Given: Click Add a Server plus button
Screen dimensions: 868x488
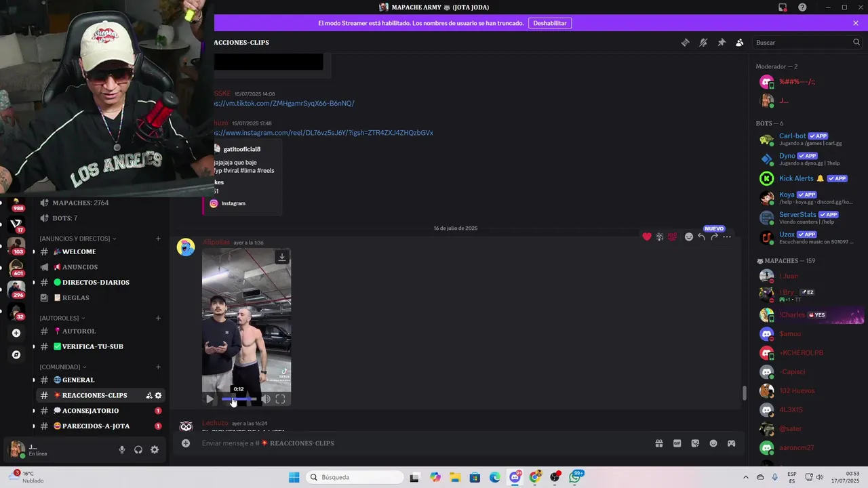Looking at the screenshot, I should [16, 333].
